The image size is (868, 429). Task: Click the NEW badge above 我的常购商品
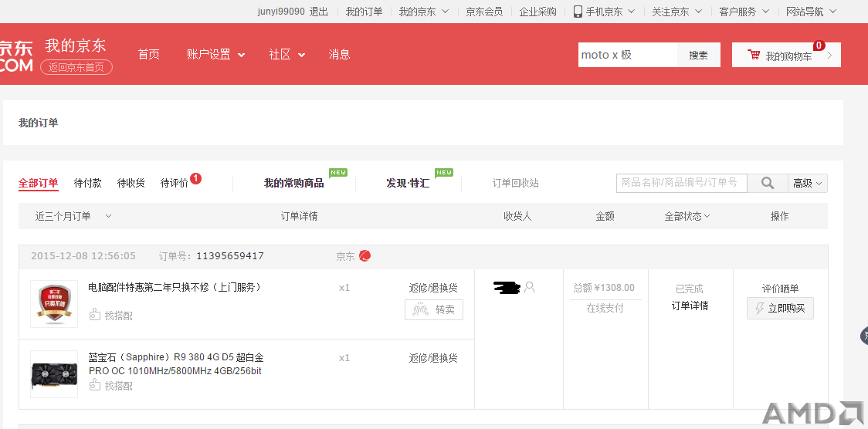(x=338, y=173)
